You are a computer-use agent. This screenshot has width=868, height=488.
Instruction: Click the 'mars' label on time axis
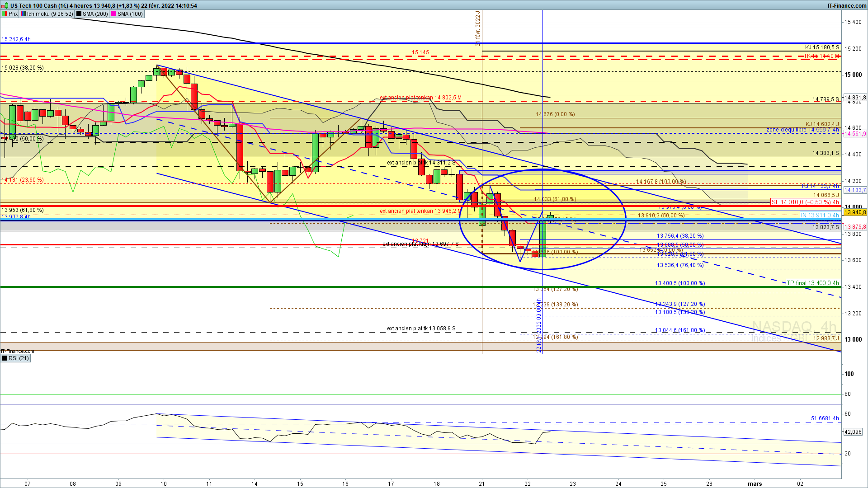755,483
